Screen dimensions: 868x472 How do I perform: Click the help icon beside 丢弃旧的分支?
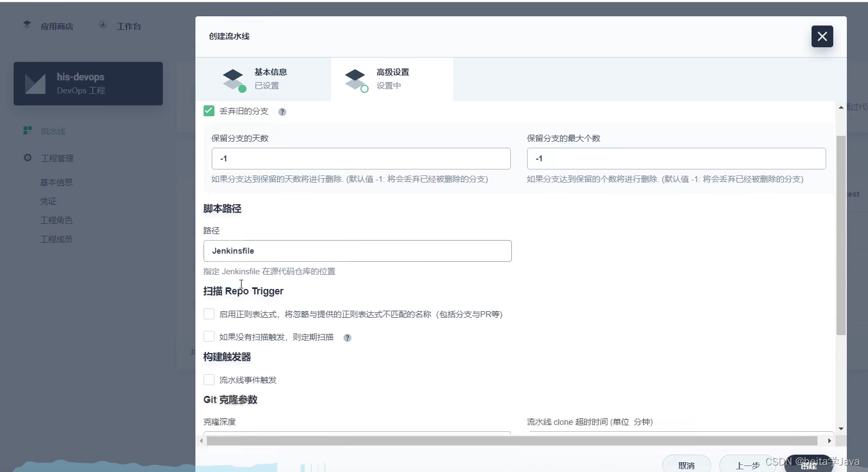[282, 112]
